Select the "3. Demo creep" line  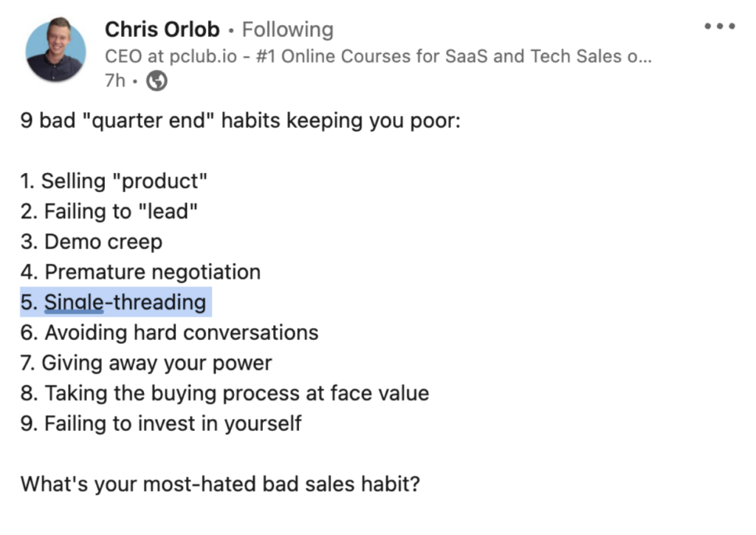pyautogui.click(x=91, y=242)
